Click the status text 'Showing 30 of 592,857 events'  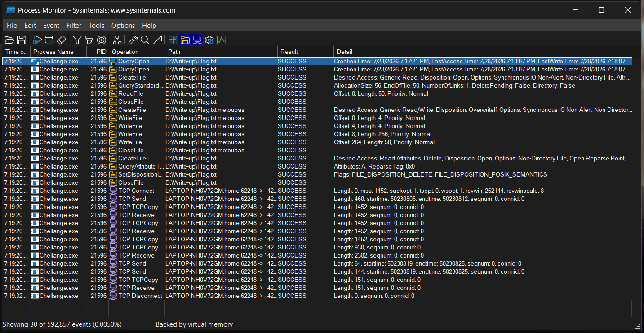point(62,324)
